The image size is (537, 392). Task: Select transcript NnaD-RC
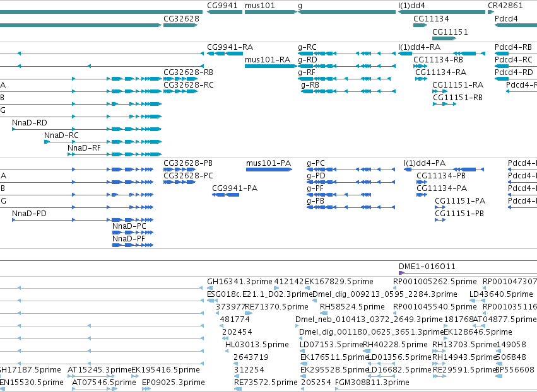[x=61, y=135]
